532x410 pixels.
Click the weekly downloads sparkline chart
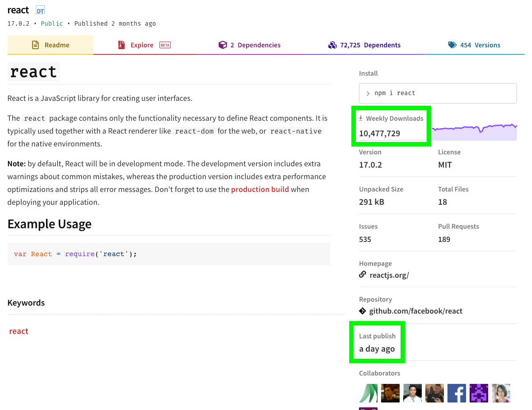474,132
